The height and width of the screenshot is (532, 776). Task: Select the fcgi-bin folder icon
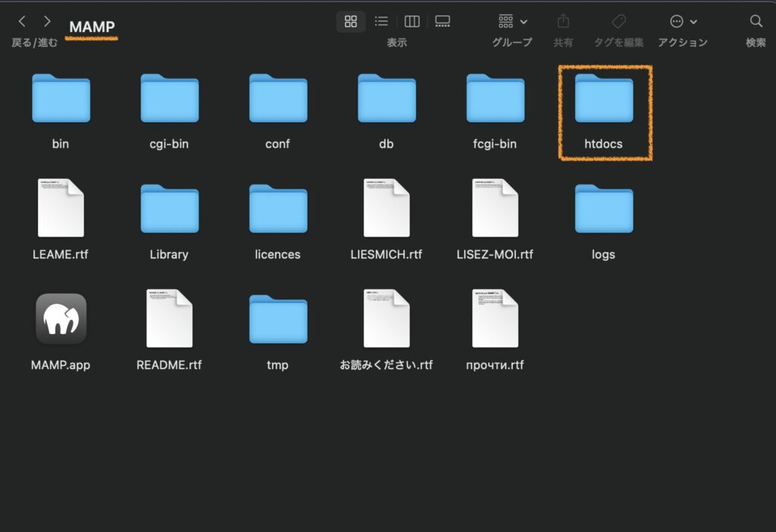pyautogui.click(x=496, y=98)
